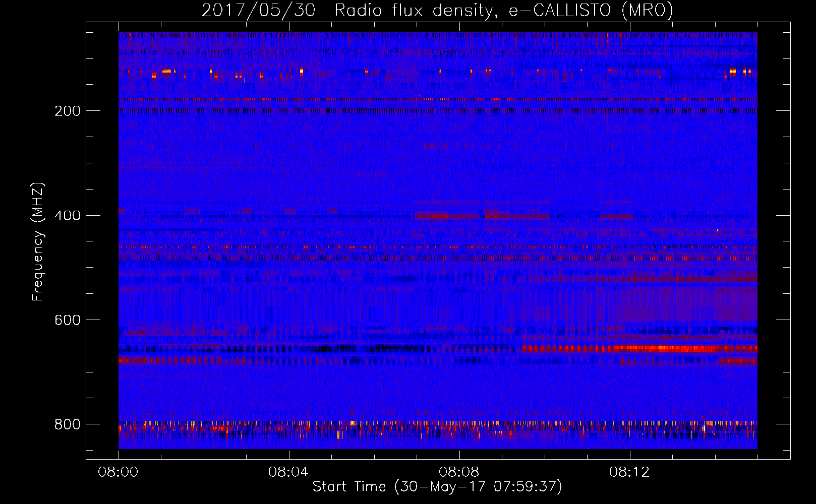Select the 'Frequency (MHZ)' axis label
The height and width of the screenshot is (504, 816).
pyautogui.click(x=38, y=241)
